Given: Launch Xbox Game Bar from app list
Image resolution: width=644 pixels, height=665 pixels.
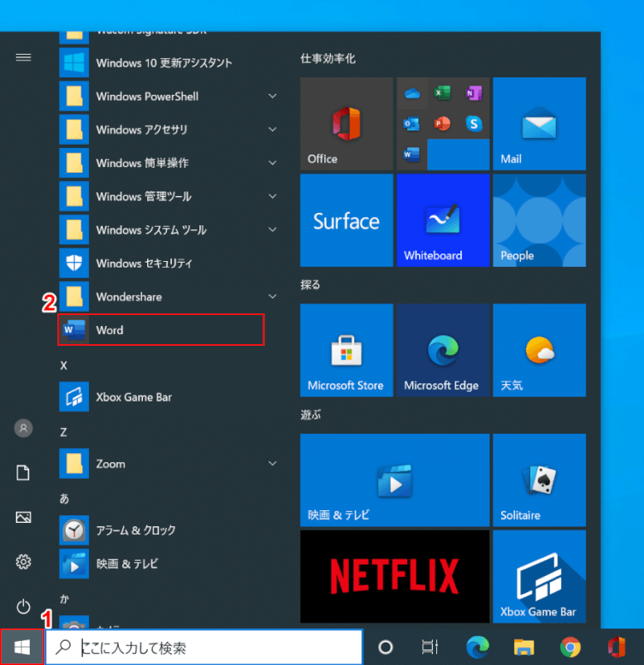Looking at the screenshot, I should 170,397.
